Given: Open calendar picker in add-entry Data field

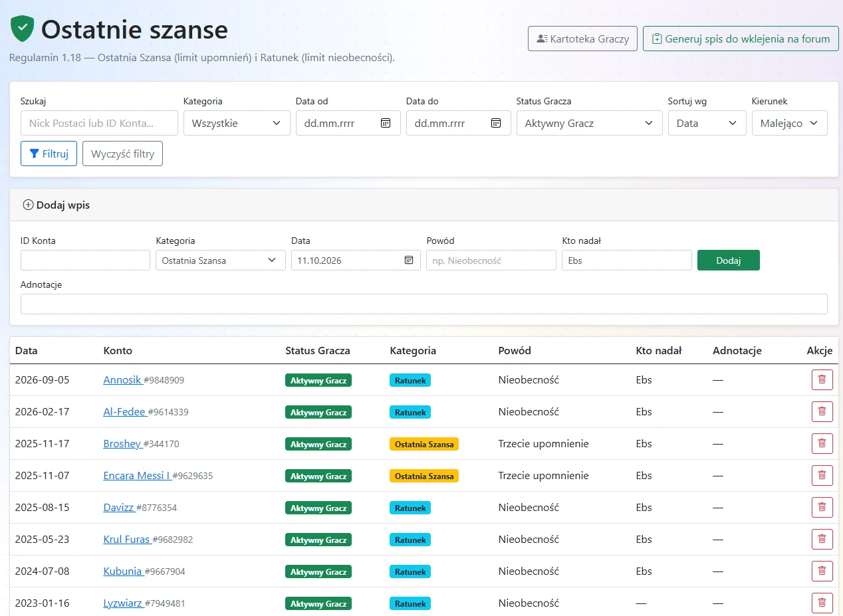Looking at the screenshot, I should click(409, 260).
